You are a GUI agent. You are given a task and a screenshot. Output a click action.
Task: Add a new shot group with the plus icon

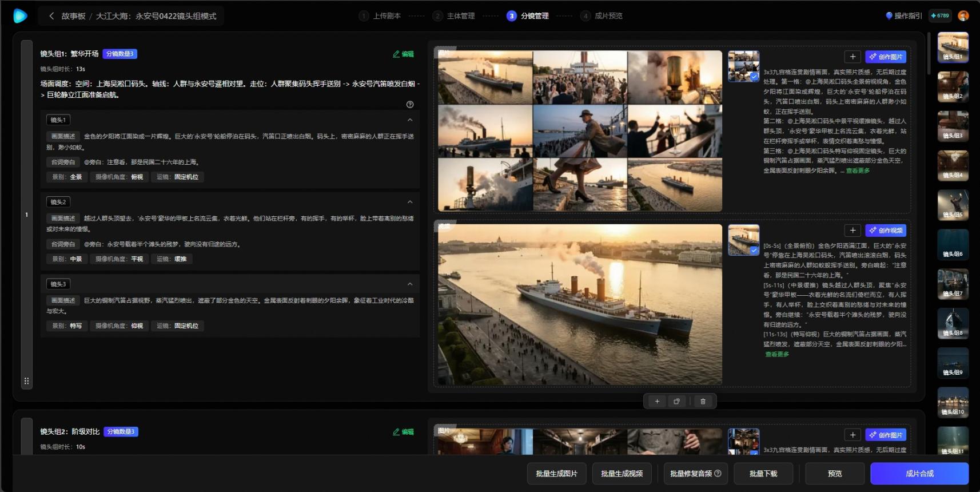657,402
